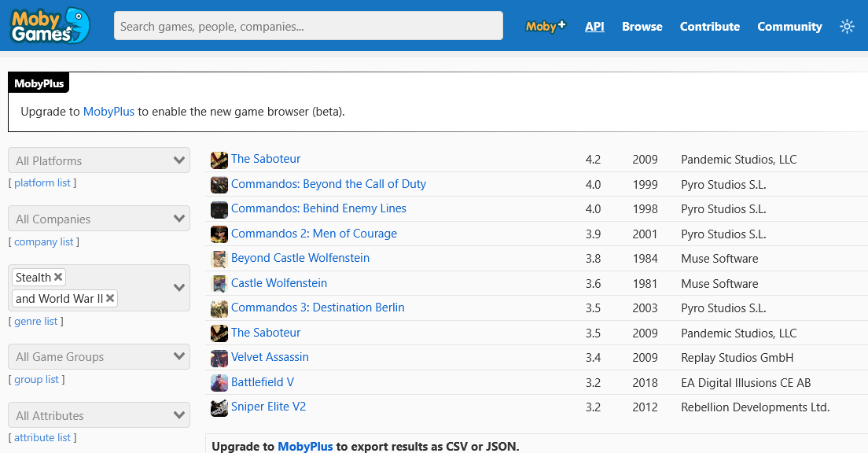Open Commandos: Behind Enemy Lines link
868x453 pixels.
pos(318,208)
